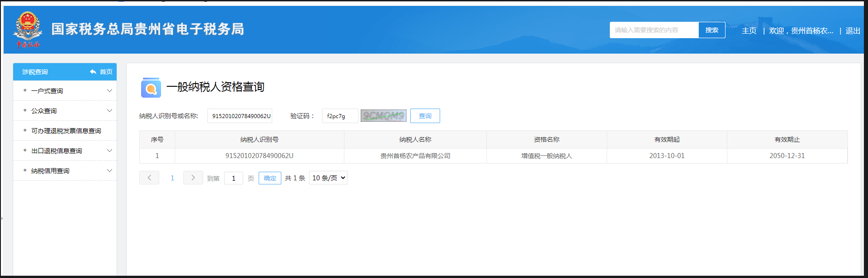Go to next page arrow
This screenshot has height=278, width=868.
click(193, 178)
